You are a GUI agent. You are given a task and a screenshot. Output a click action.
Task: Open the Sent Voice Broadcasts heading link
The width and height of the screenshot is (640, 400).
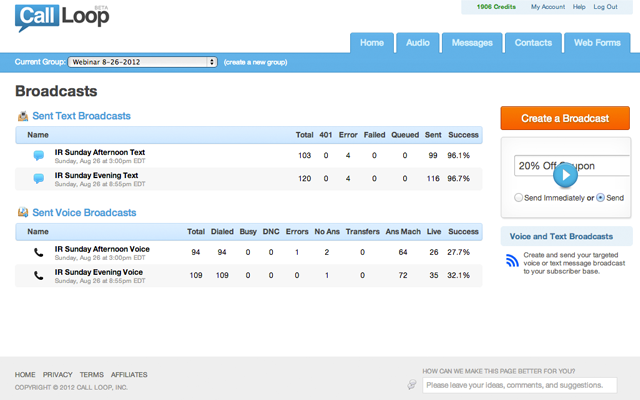84,213
